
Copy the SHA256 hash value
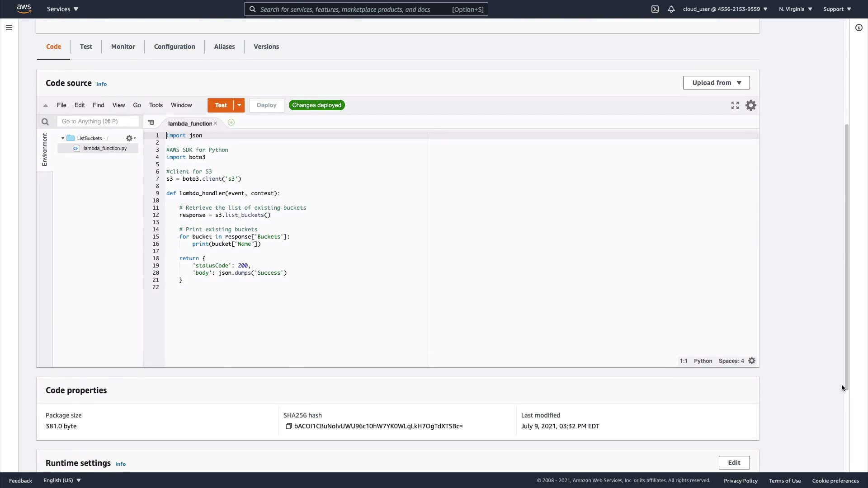point(288,426)
